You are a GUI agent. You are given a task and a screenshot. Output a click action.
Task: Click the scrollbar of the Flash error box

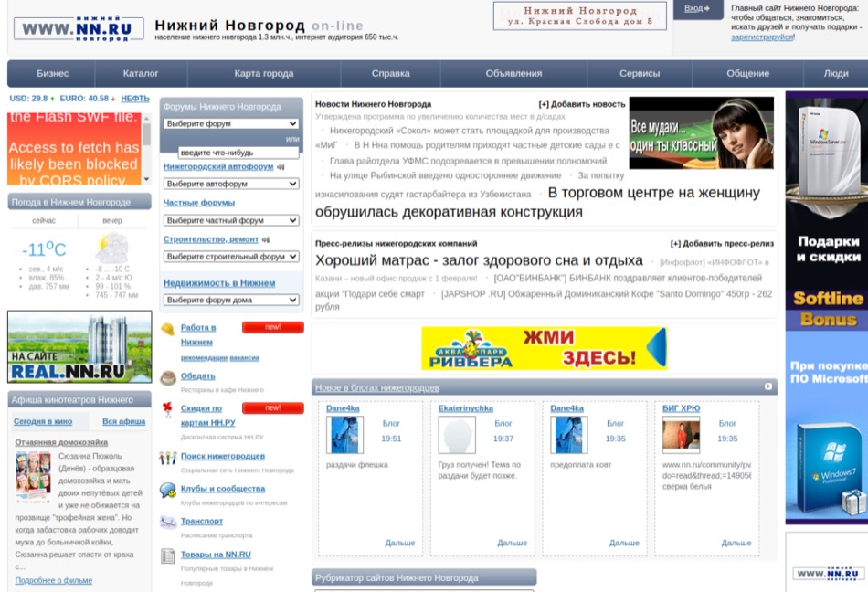(147, 149)
